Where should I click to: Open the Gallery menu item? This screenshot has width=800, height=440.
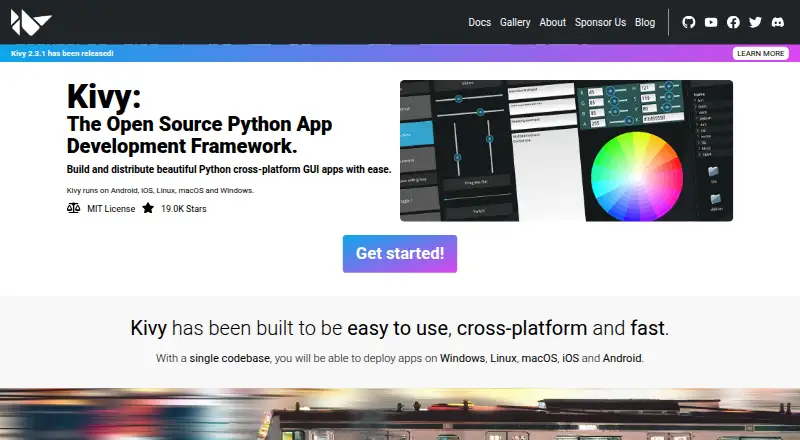[515, 22]
